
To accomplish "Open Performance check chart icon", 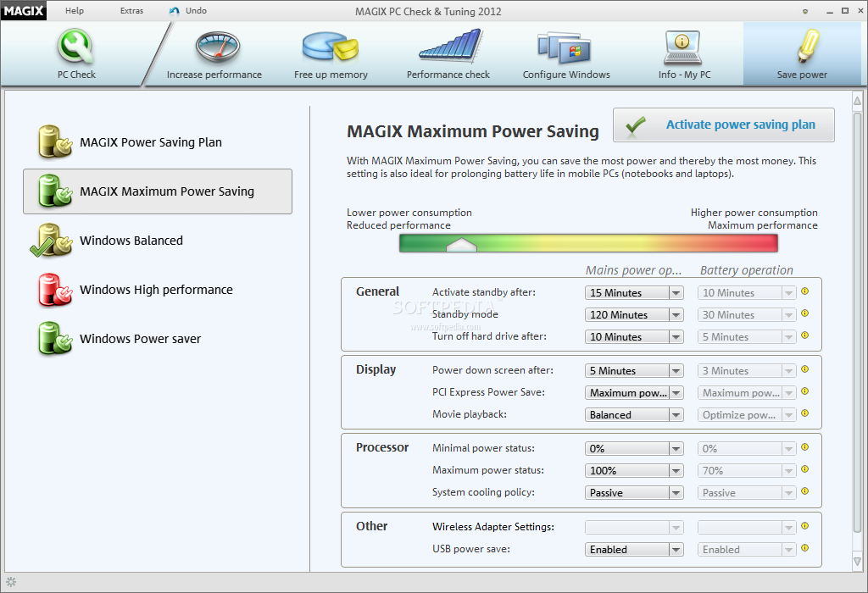I will (x=451, y=46).
